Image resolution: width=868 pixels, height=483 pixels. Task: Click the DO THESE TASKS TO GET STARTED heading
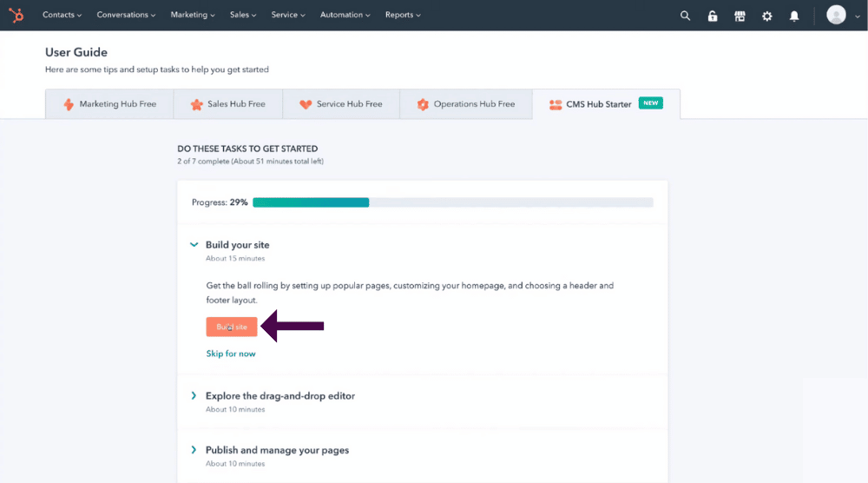tap(247, 149)
